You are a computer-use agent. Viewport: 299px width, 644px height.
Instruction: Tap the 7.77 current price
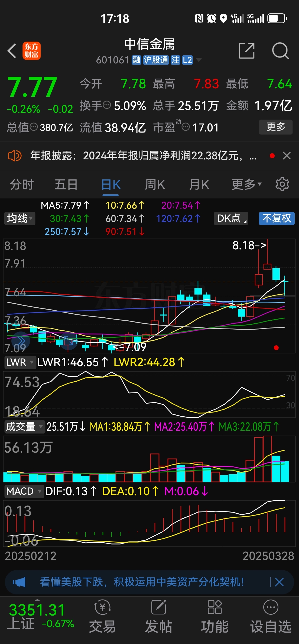(x=32, y=87)
